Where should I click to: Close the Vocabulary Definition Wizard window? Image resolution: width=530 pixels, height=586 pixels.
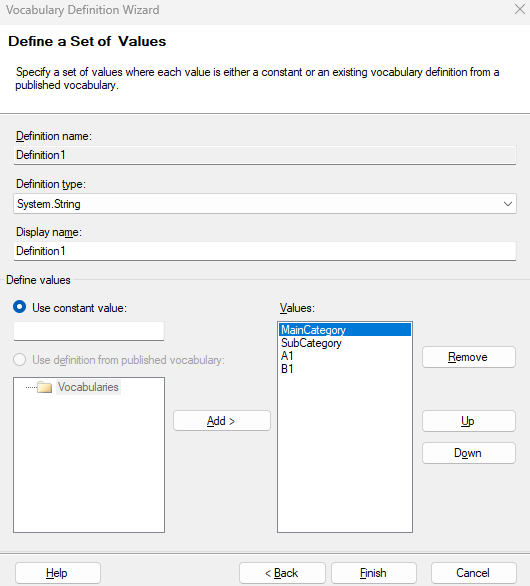(x=520, y=9)
